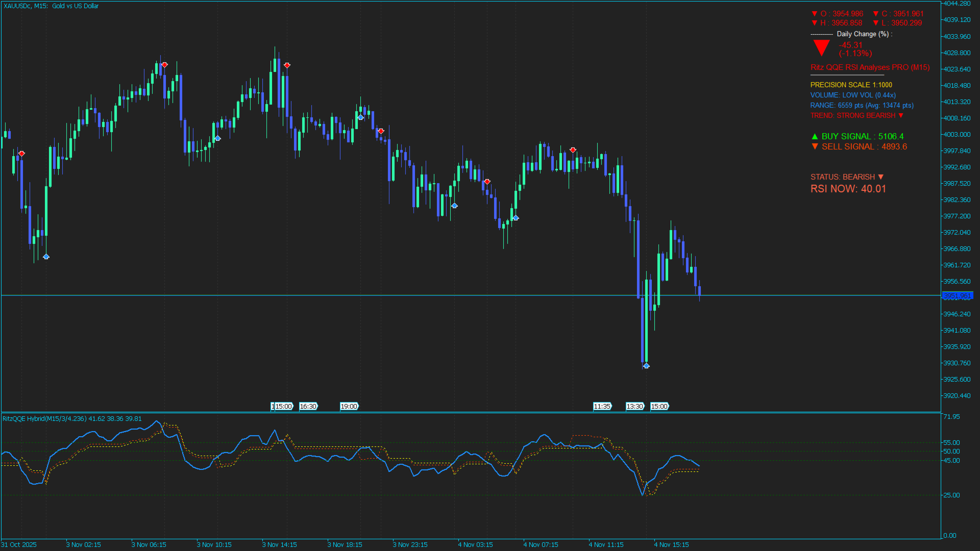Select the 11:35 time marker
The height and width of the screenshot is (551, 980).
[602, 407]
